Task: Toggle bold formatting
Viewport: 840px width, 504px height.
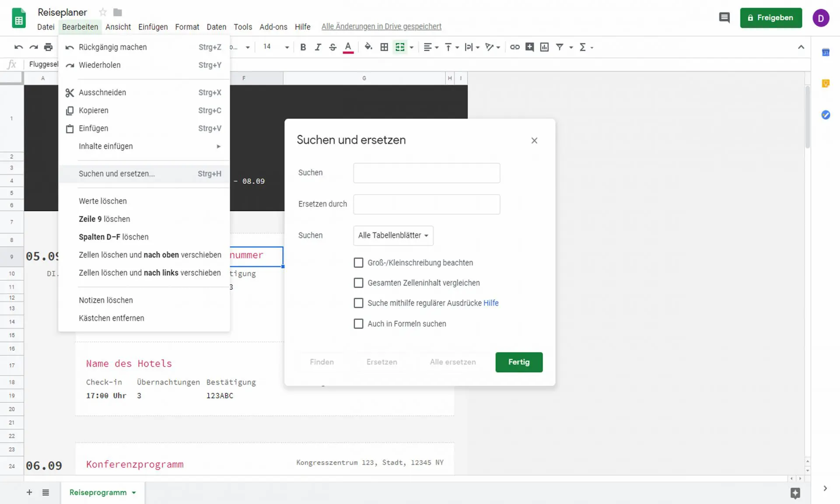Action: click(303, 47)
